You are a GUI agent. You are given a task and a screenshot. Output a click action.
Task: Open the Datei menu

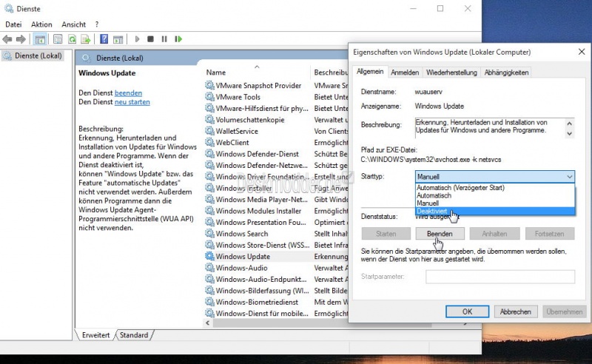(x=13, y=24)
